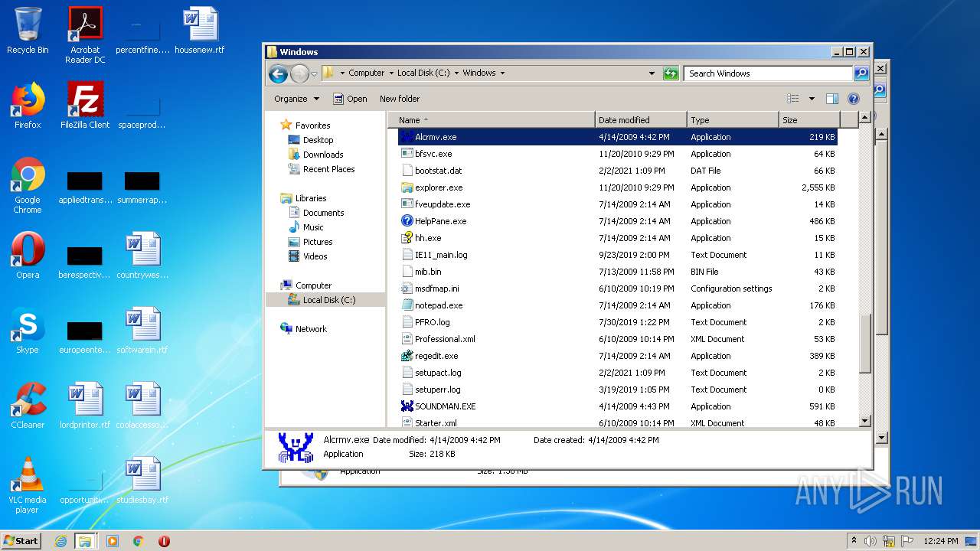Sort by Size column header
980x551 pixels.
(809, 120)
